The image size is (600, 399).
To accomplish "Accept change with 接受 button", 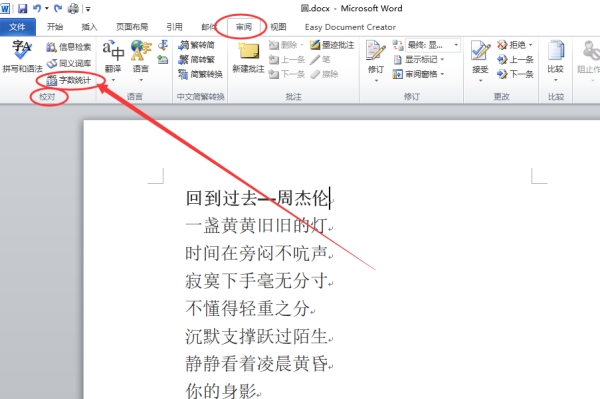I will click(x=480, y=56).
